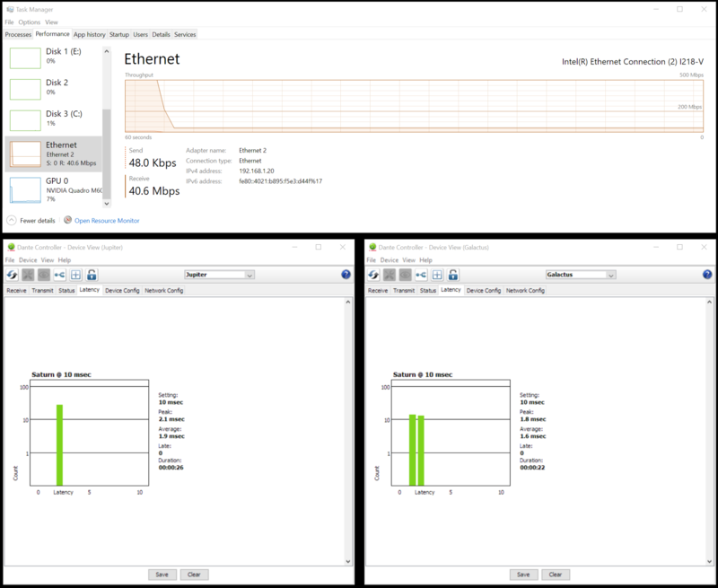The width and height of the screenshot is (718, 588).
Task: Open help via blue question mark in Jupiter window
Action: click(346, 275)
